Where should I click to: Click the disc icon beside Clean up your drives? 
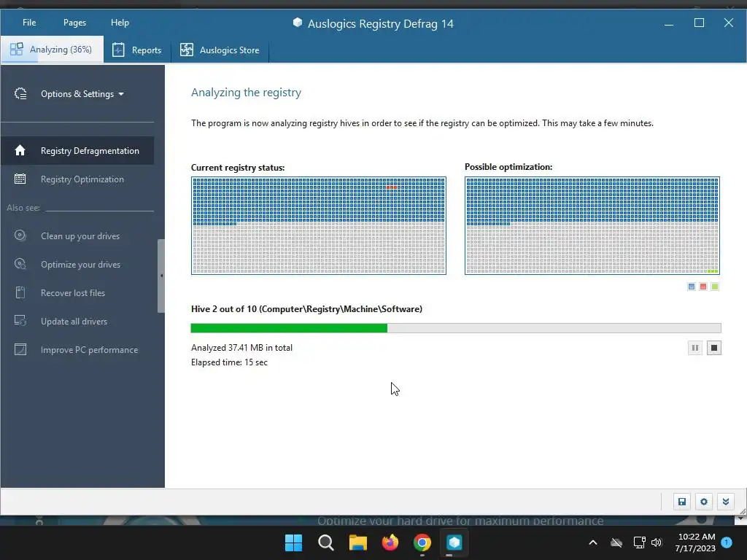[20, 236]
